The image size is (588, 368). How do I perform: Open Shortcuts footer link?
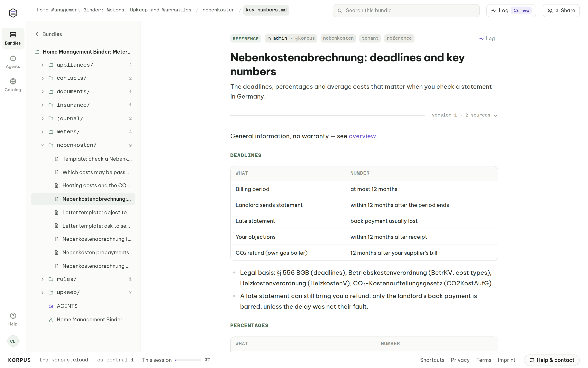[x=432, y=360]
